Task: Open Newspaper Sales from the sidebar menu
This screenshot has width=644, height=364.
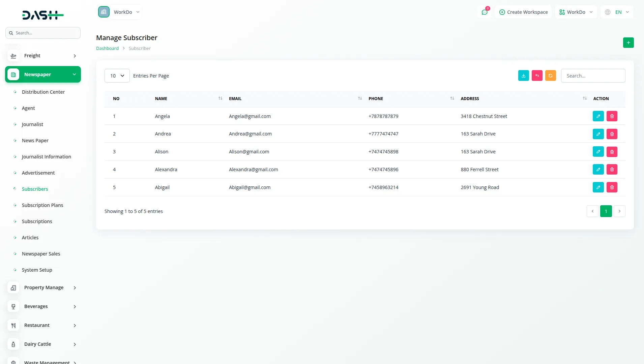Action: (41, 253)
